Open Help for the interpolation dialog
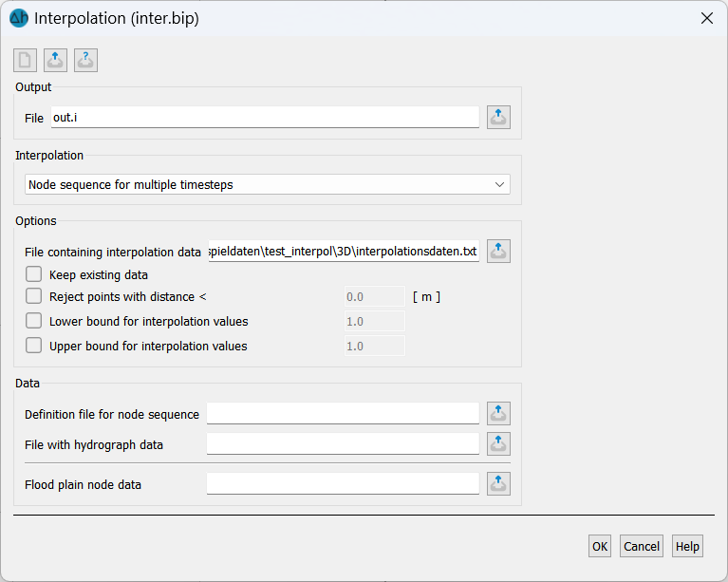Viewport: 728px width, 582px height. 687,546
